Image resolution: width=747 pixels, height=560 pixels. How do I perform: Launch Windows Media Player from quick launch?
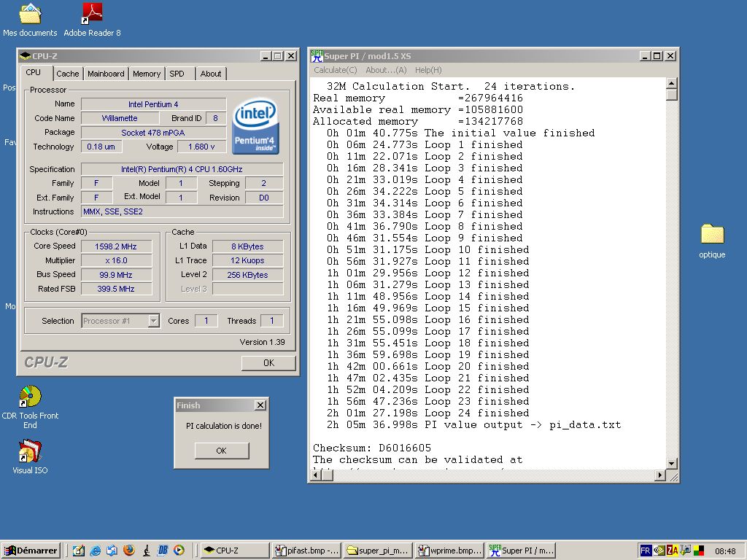179,551
